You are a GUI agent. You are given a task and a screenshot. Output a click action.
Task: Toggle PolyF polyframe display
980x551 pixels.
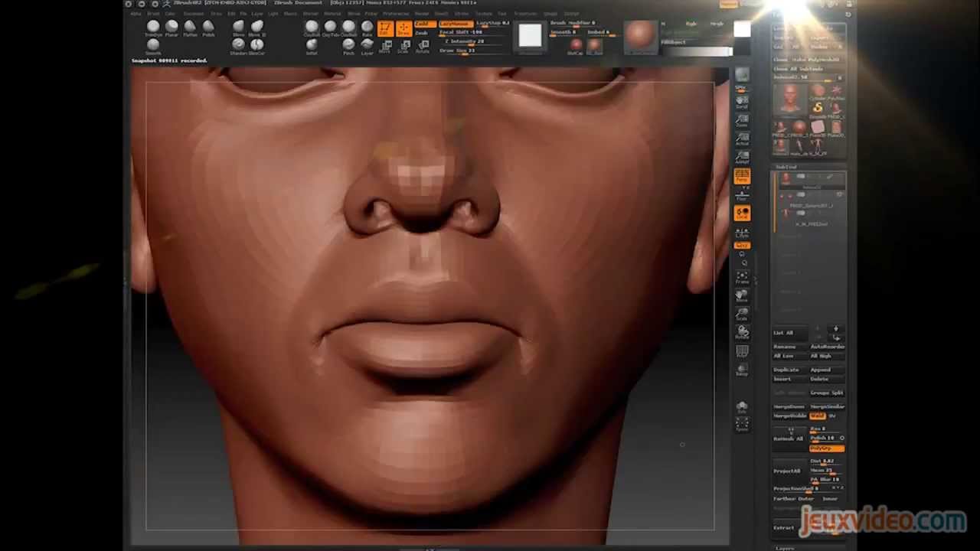[x=742, y=352]
